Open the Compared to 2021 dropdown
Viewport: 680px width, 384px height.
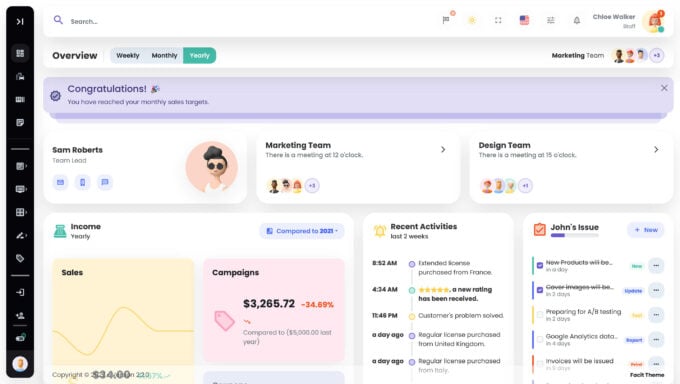[x=302, y=231]
